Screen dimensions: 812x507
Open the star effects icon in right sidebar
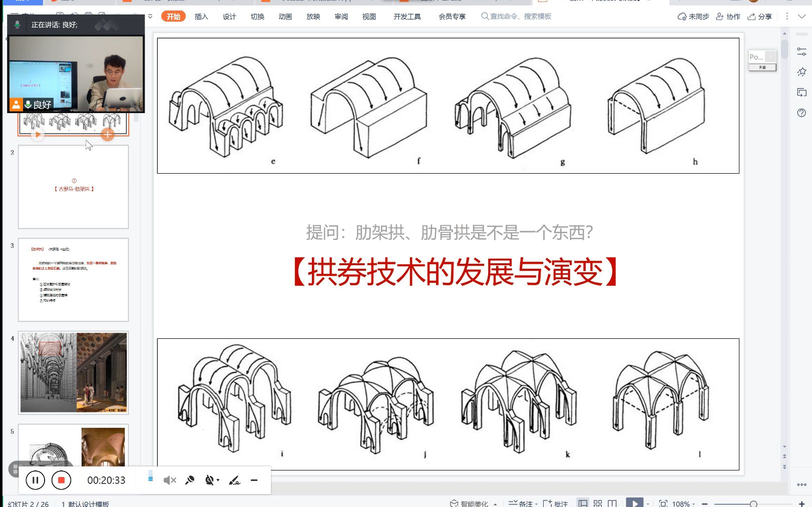(x=801, y=72)
